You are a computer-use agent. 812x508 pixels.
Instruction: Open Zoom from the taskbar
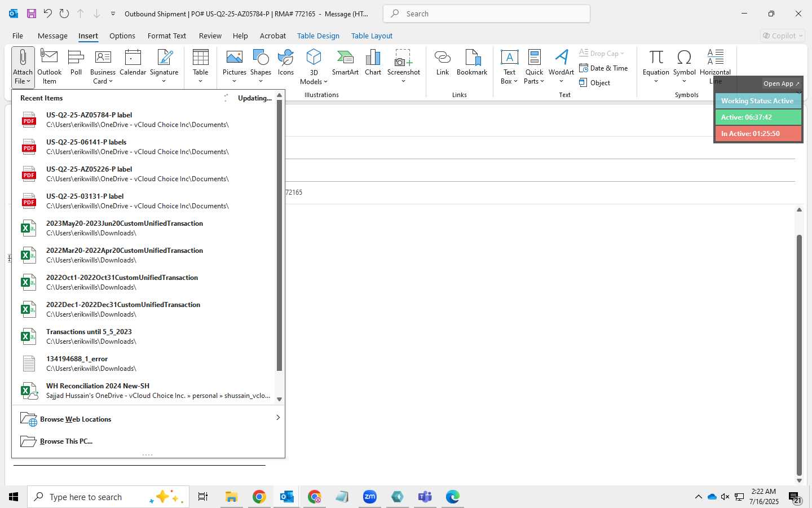point(370,497)
